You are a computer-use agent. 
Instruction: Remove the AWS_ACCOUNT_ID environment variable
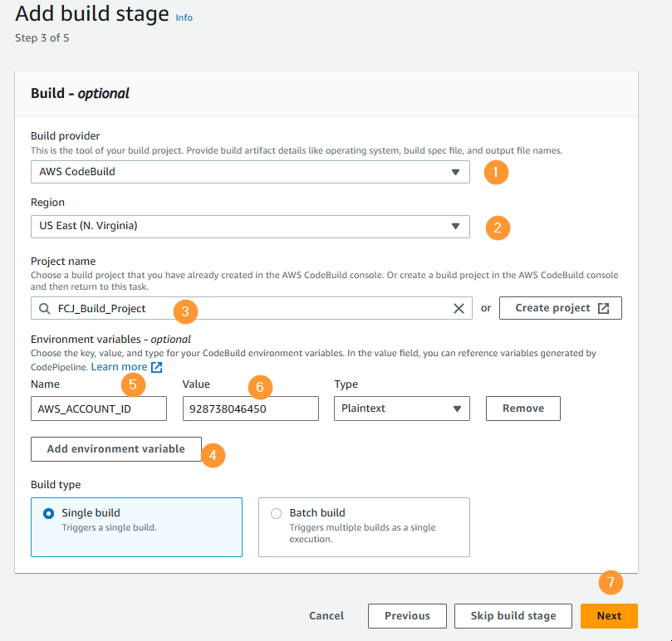coord(523,409)
